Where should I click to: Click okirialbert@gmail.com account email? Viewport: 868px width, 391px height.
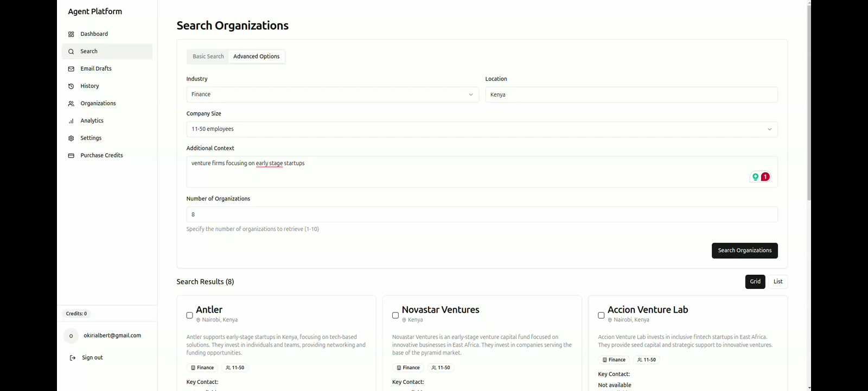coord(112,336)
